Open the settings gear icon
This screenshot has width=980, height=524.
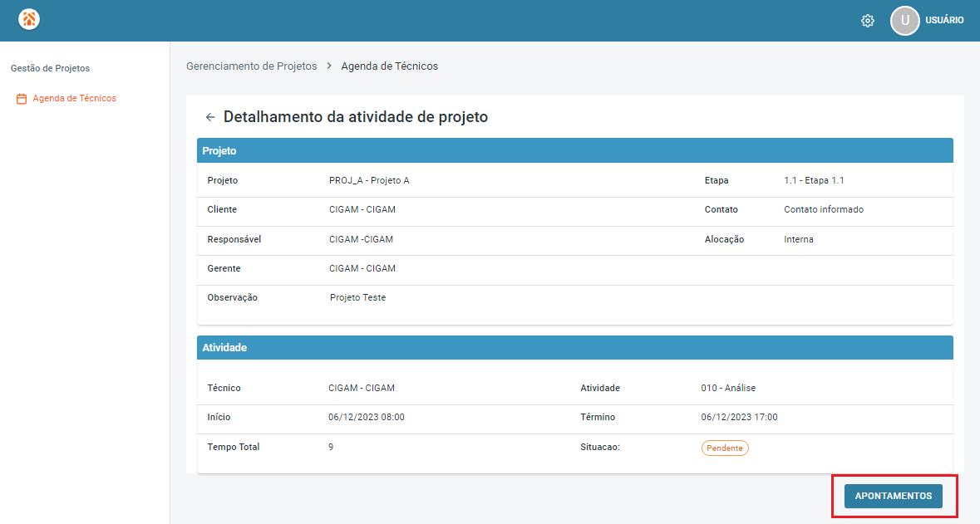tap(868, 21)
